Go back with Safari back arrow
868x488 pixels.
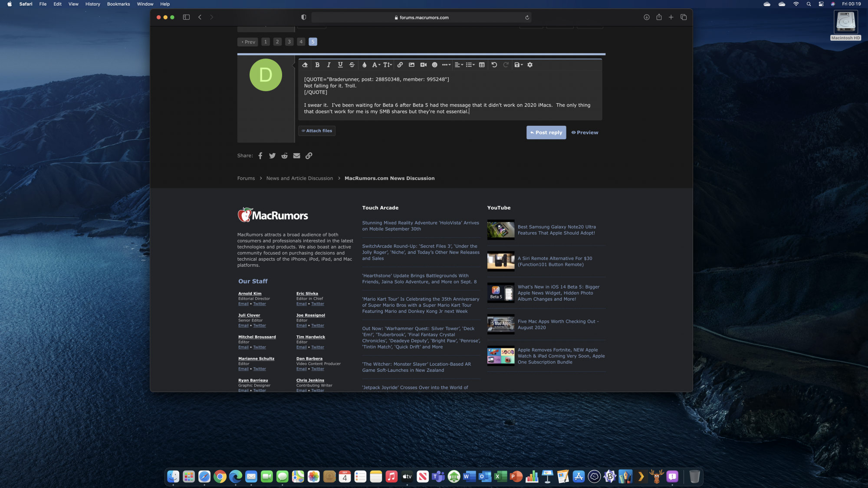pos(200,17)
